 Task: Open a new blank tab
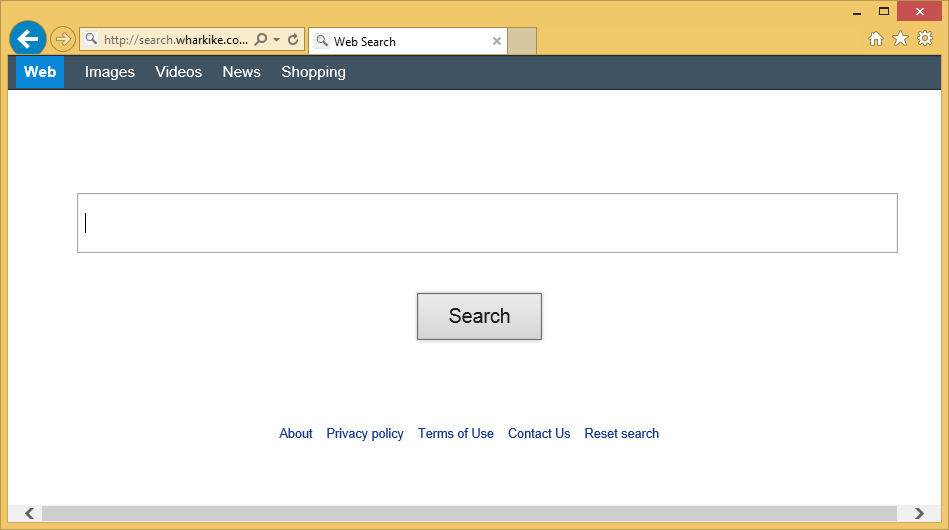[x=522, y=41]
